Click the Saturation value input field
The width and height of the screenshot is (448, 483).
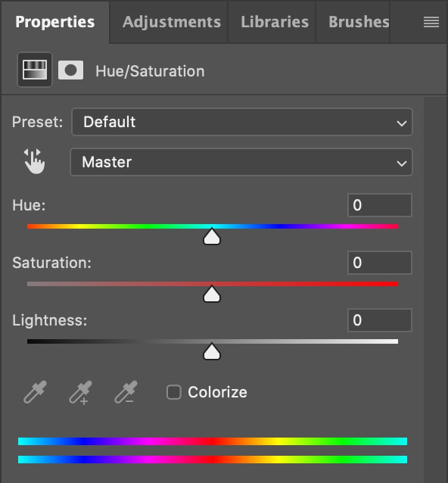click(380, 263)
